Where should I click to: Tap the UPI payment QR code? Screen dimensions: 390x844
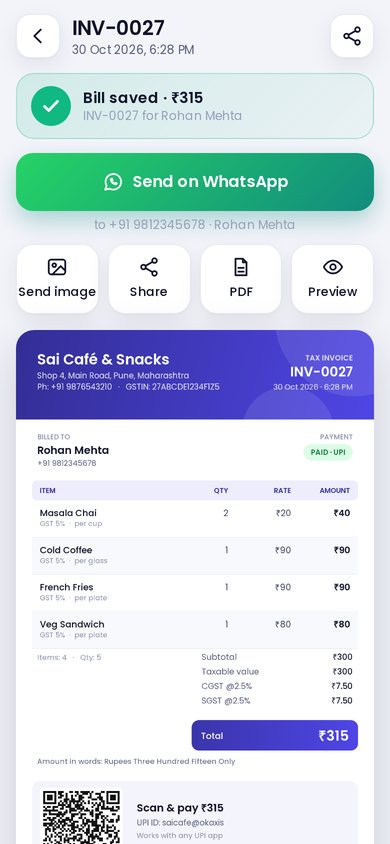[x=81, y=817]
